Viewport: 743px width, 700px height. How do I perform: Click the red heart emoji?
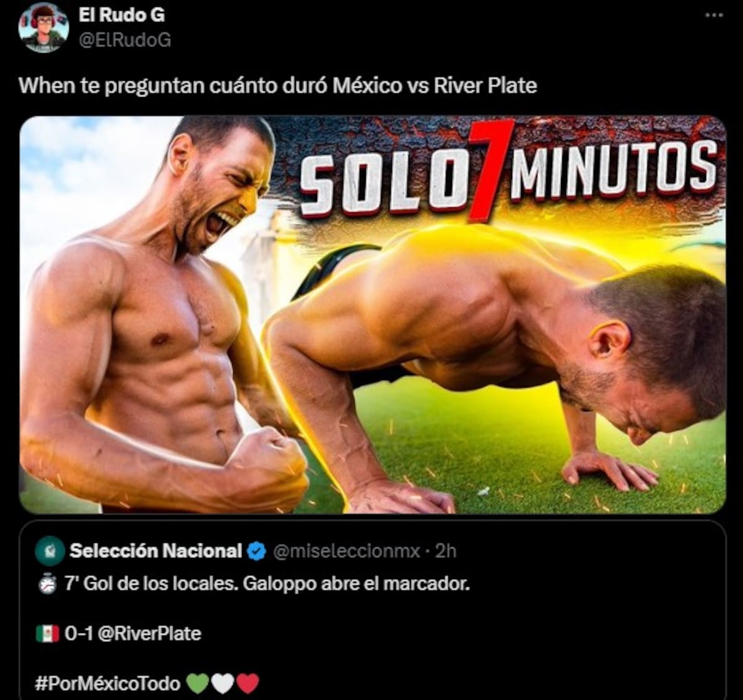(x=248, y=684)
